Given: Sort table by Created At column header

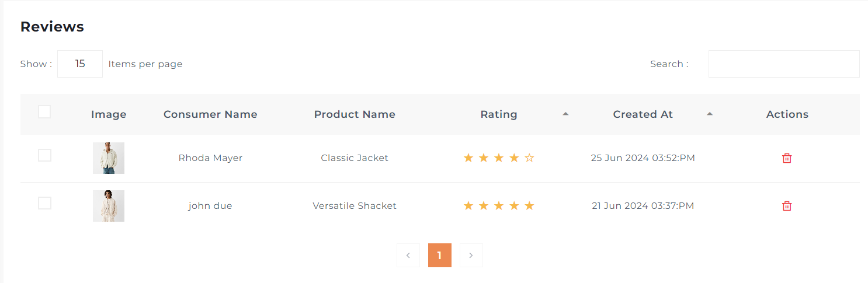Looking at the screenshot, I should 643,114.
